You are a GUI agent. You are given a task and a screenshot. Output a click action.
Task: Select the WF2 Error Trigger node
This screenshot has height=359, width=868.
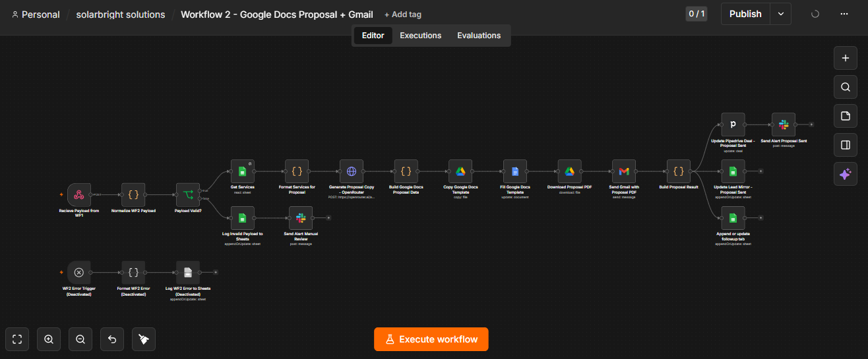79,272
